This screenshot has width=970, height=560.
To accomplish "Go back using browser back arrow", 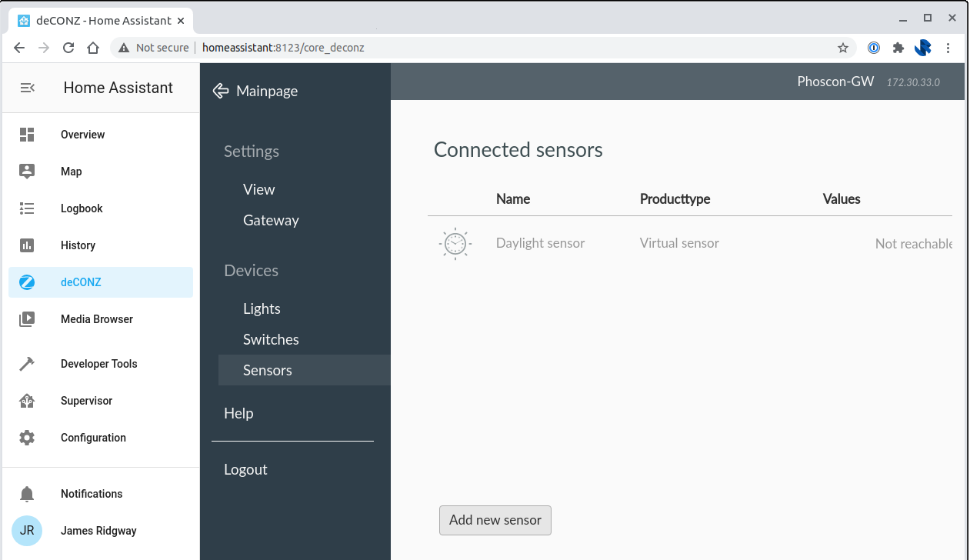I will (x=19, y=48).
